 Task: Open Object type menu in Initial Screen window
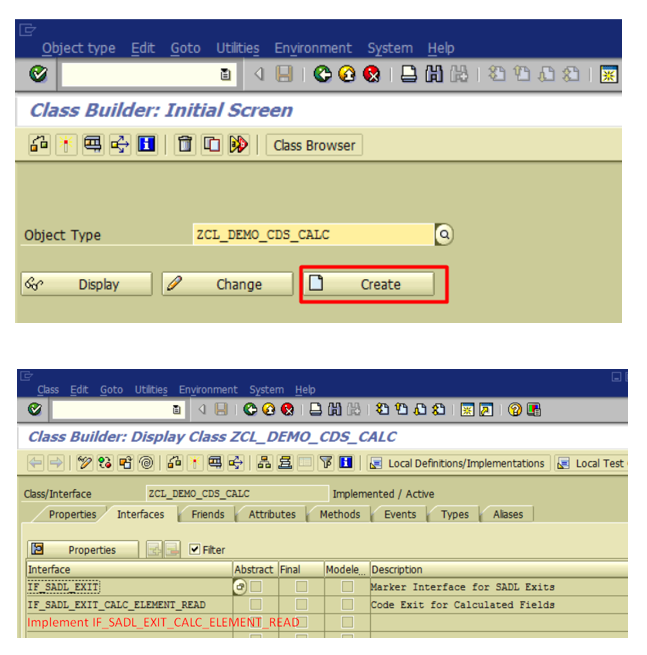[79, 48]
